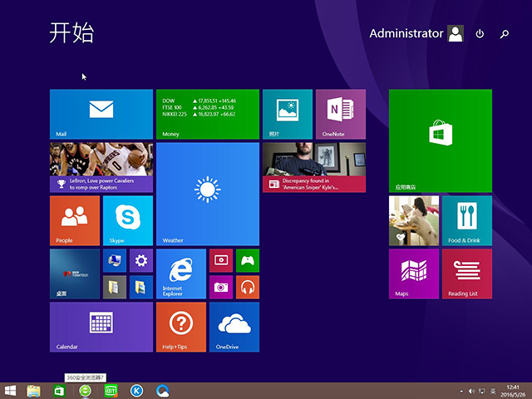
Task: Switch input method via 英 indicator
Action: point(493,392)
